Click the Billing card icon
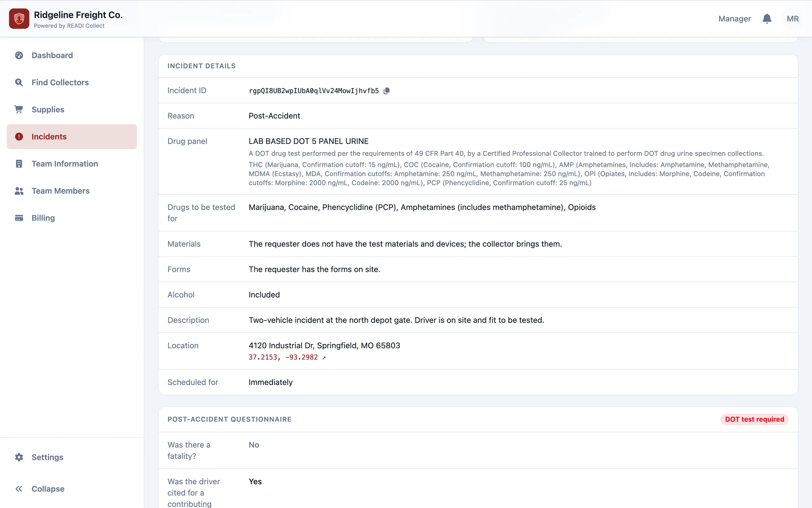 (x=19, y=218)
